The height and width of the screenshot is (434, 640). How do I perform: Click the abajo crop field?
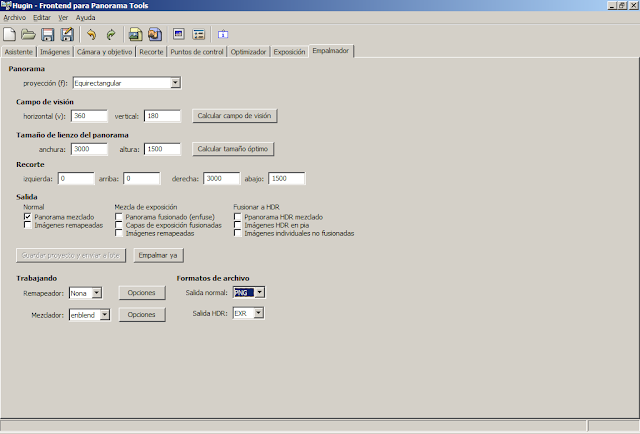[287, 178]
